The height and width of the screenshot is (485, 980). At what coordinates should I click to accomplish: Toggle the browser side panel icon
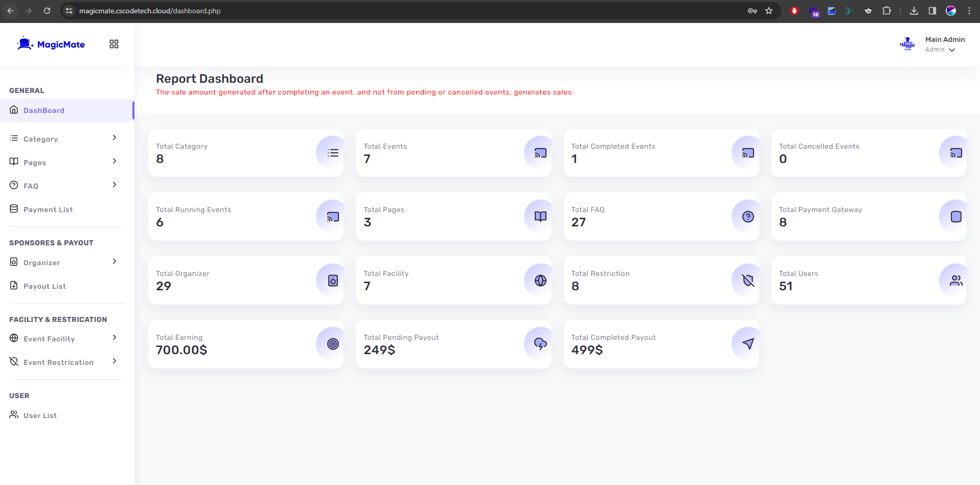(x=932, y=11)
